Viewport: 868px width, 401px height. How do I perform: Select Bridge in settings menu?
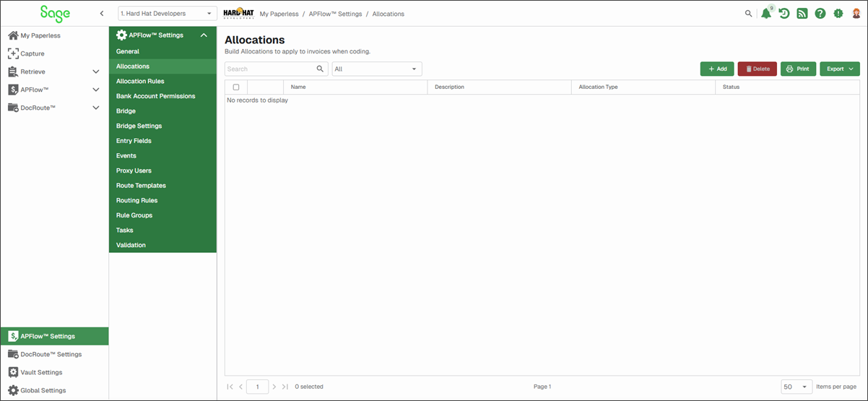click(162, 111)
